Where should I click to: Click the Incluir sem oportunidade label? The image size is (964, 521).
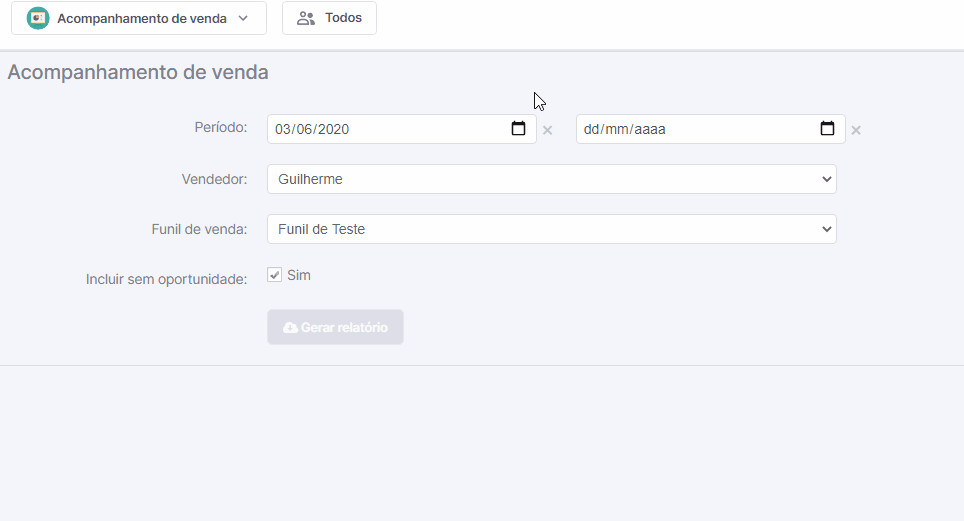(x=166, y=279)
